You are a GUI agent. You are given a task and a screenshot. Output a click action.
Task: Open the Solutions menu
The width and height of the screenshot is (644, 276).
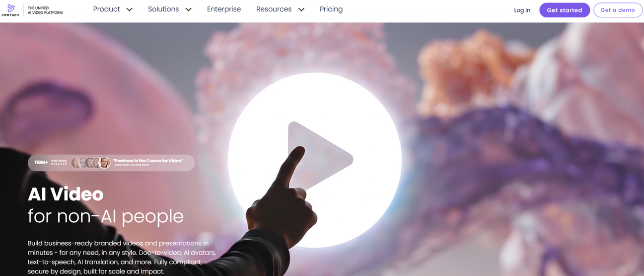(x=163, y=9)
